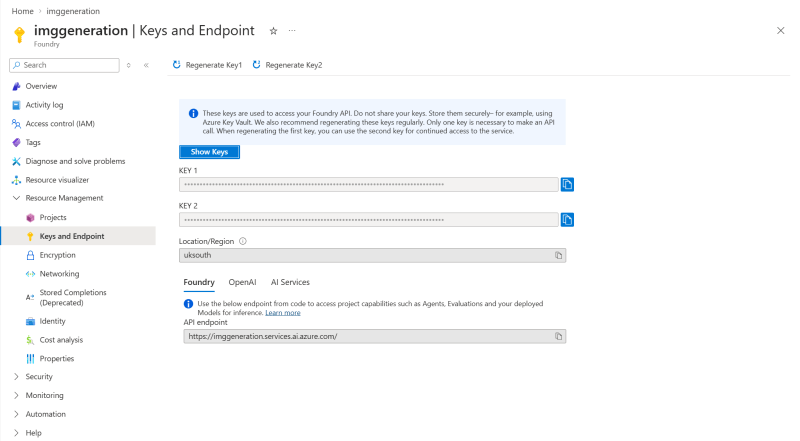
Task: Favorite the resource with the star icon
Action: click(273, 31)
